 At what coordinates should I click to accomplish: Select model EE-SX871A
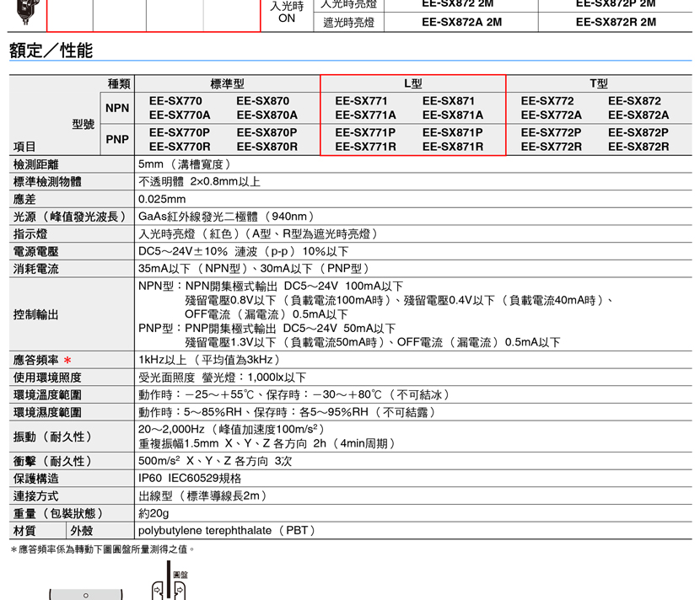(x=453, y=115)
